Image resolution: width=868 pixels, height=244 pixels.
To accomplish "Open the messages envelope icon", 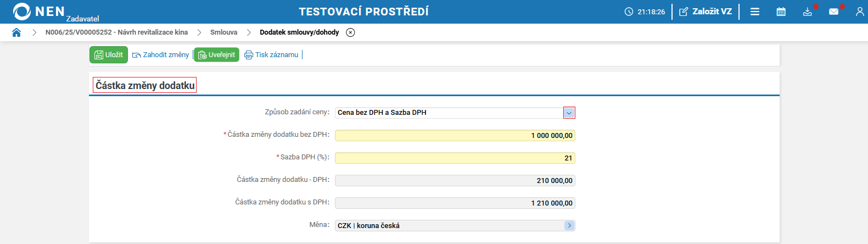I will coord(833,12).
